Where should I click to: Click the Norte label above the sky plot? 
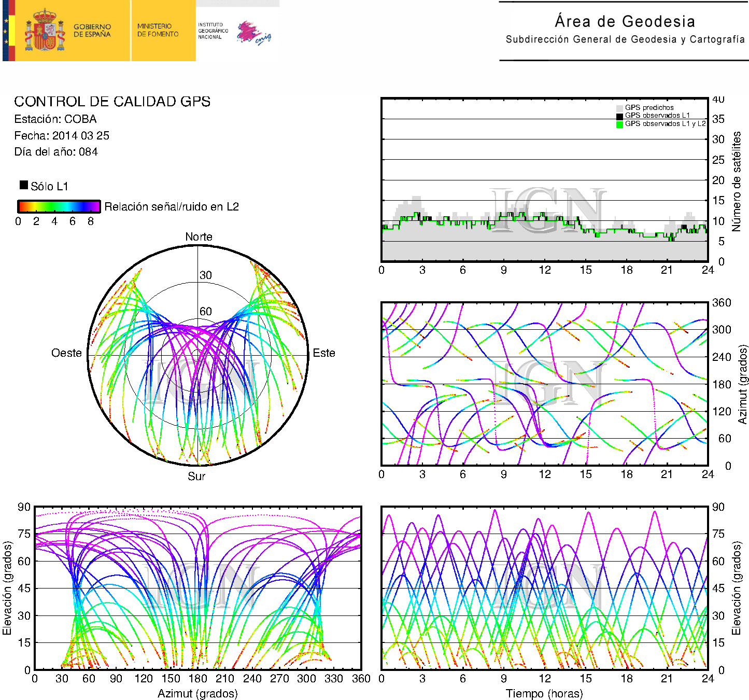(199, 237)
